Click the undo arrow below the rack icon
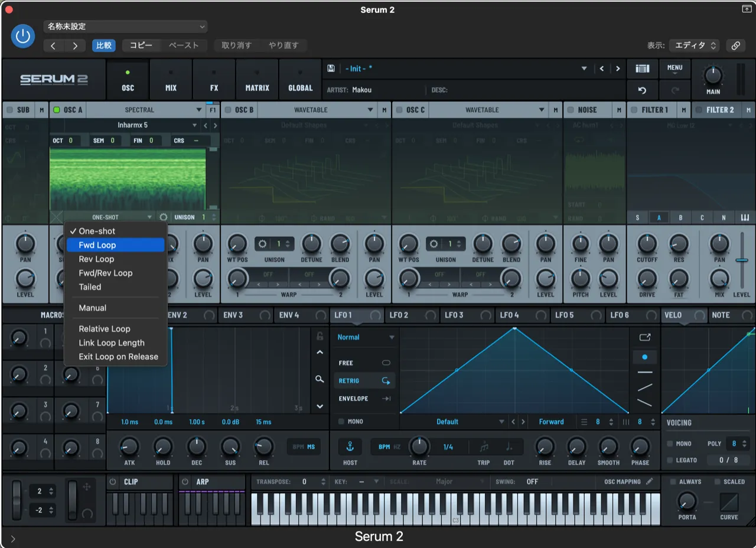 (642, 90)
